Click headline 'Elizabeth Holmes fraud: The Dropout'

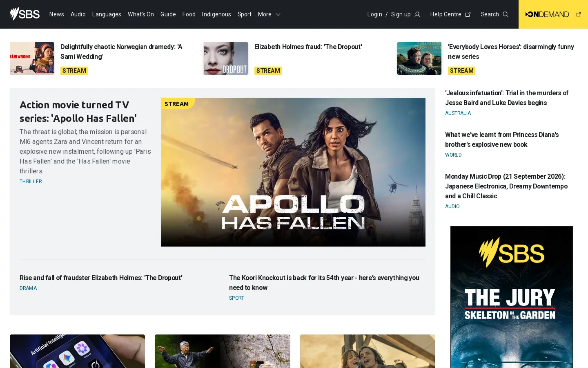coord(308,47)
